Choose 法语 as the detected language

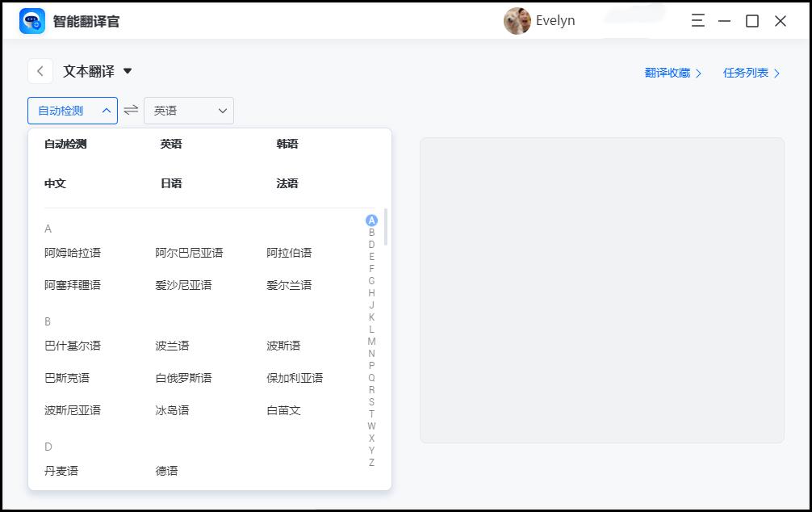(287, 183)
